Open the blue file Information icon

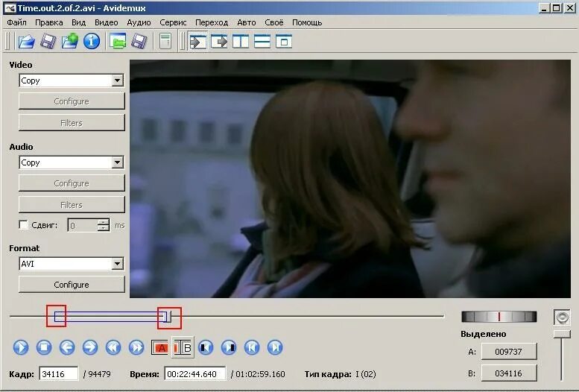(x=92, y=41)
